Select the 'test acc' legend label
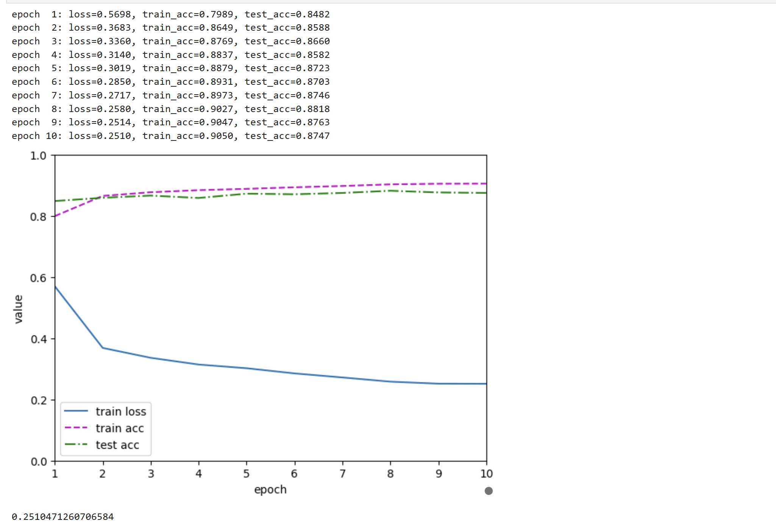The width and height of the screenshot is (776, 532). click(117, 445)
